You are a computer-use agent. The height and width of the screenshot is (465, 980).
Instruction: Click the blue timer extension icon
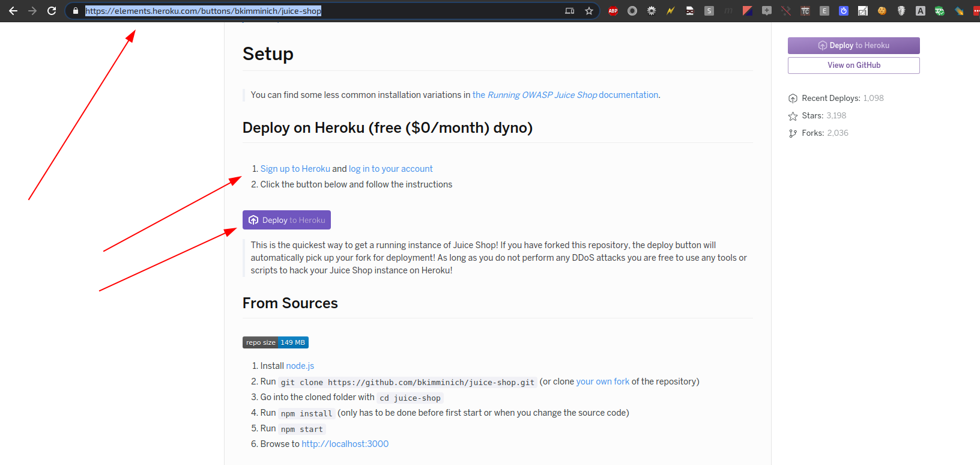click(844, 11)
